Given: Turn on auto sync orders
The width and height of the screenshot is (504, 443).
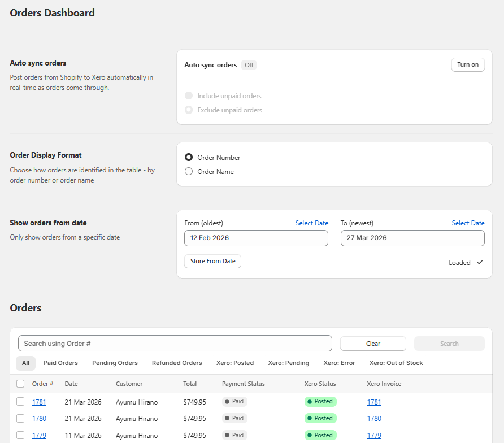Looking at the screenshot, I should pyautogui.click(x=467, y=64).
